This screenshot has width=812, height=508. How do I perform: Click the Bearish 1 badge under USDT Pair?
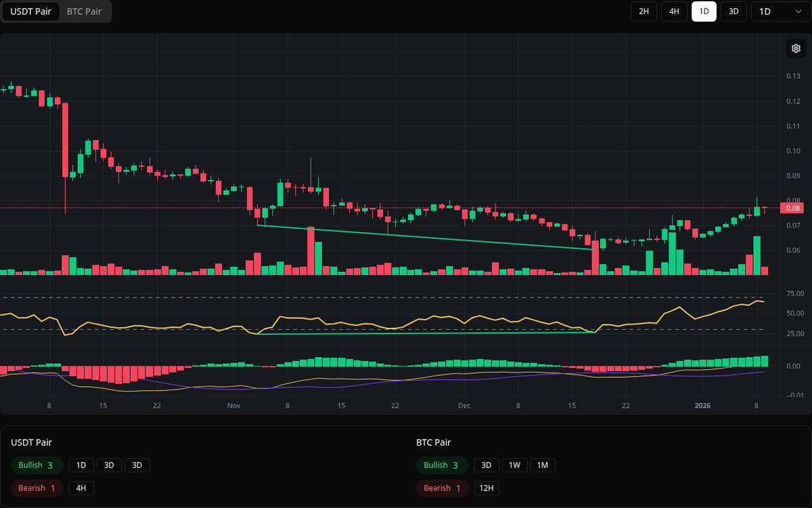tap(37, 488)
